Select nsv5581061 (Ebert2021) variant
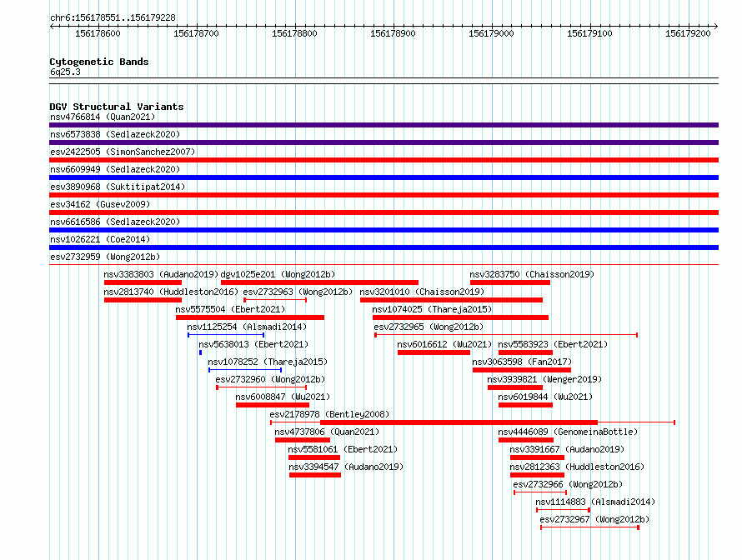 coord(314,457)
